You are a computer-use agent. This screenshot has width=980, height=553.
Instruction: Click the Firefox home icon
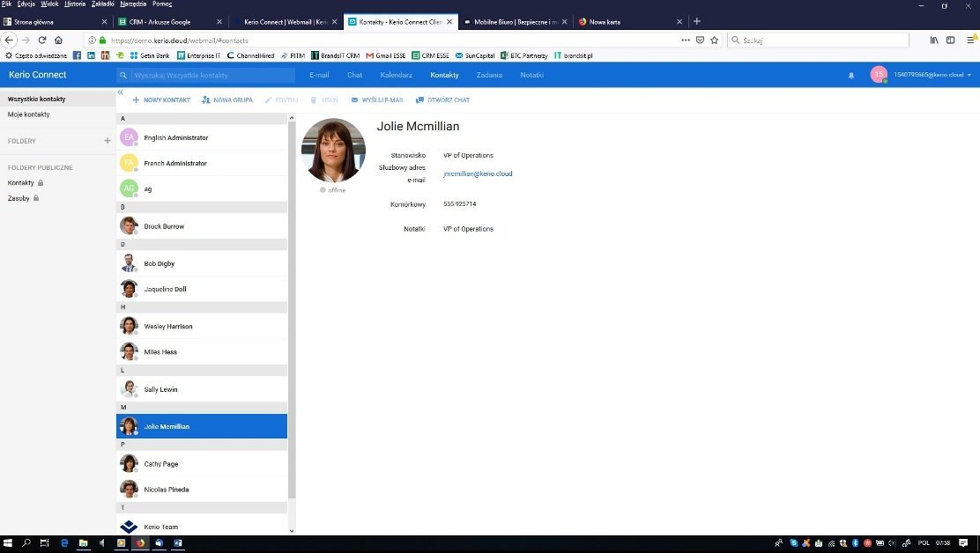point(58,40)
